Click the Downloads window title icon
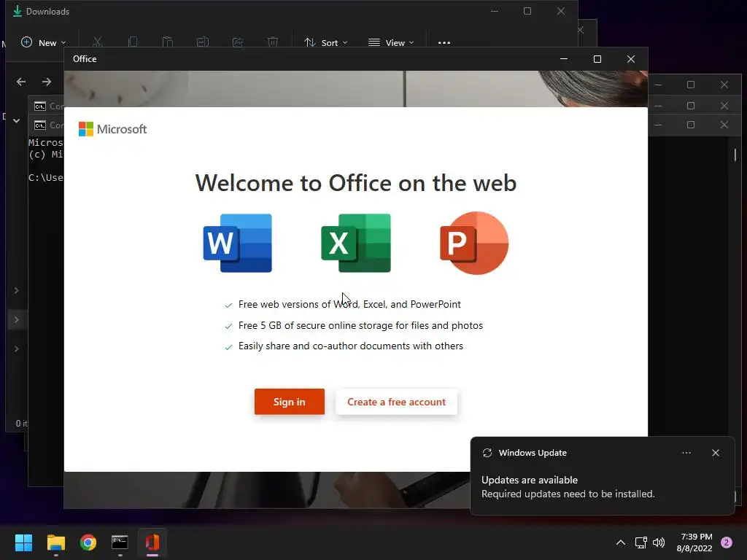 point(18,11)
